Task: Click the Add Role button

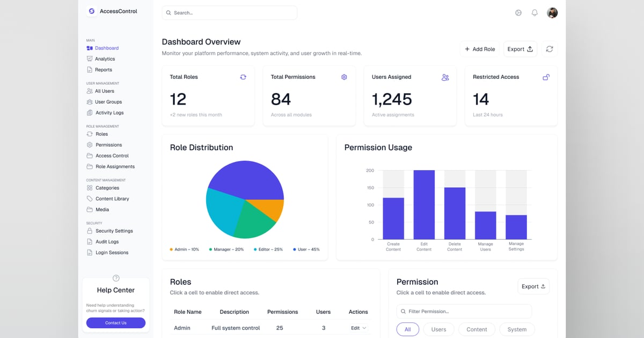Action: tap(479, 49)
